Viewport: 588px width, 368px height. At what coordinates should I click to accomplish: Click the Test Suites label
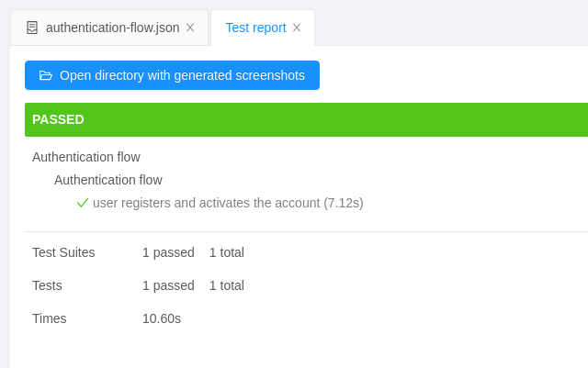[x=63, y=252]
